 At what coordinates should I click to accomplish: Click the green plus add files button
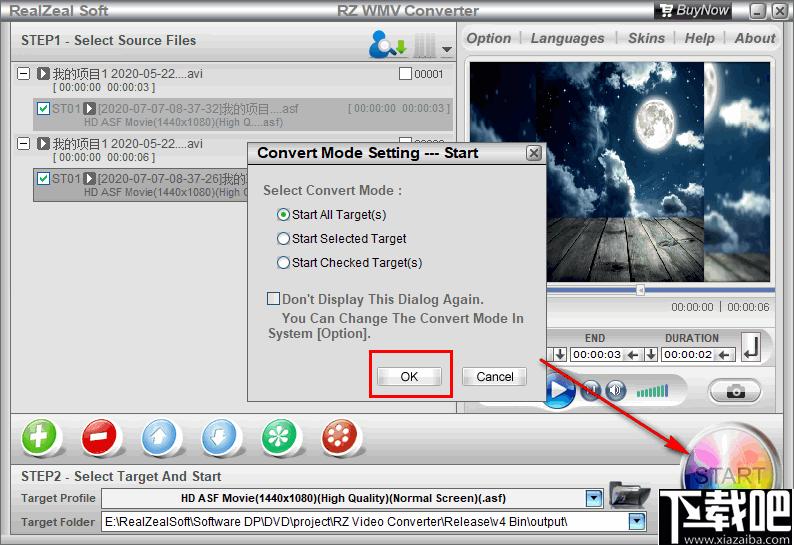pyautogui.click(x=39, y=437)
